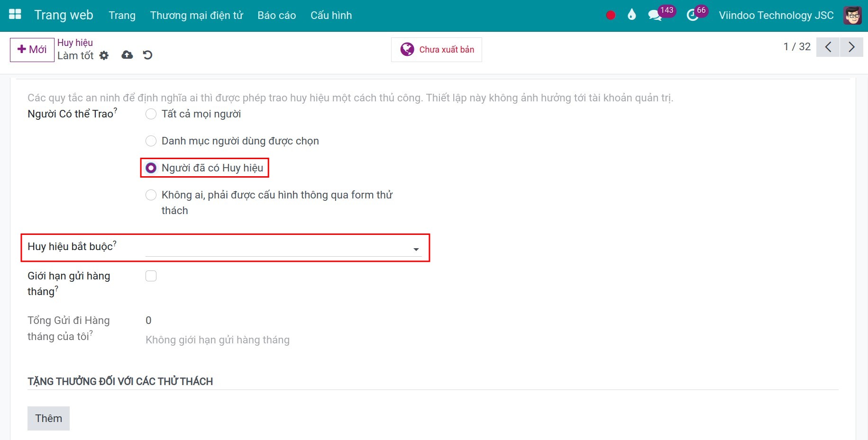The width and height of the screenshot is (868, 440).
Task: Click the discard changes undo icon
Action: (147, 55)
